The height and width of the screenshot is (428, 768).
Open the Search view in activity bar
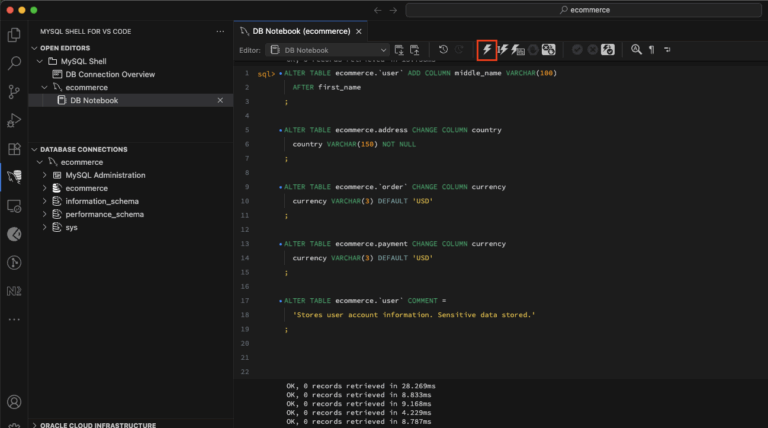pos(14,63)
